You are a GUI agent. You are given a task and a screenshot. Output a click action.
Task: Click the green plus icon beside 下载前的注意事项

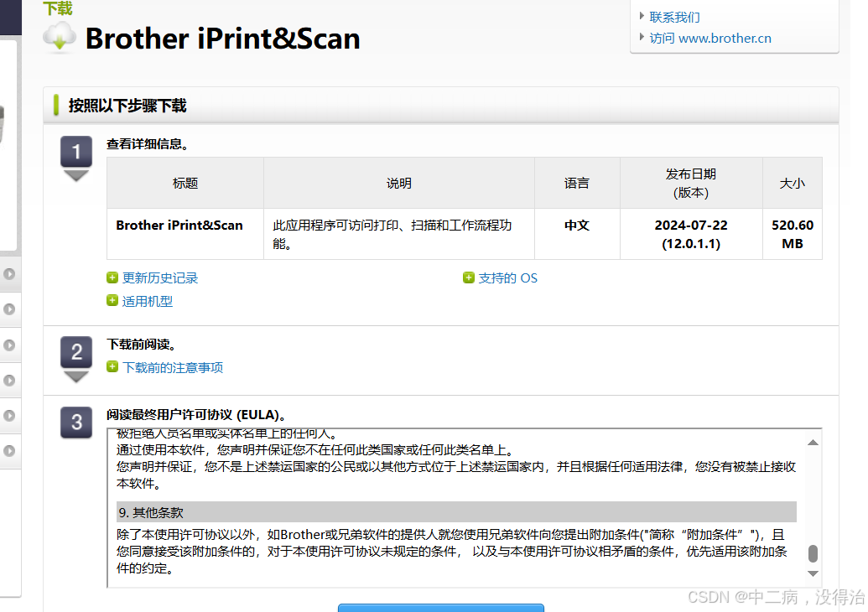(x=112, y=367)
